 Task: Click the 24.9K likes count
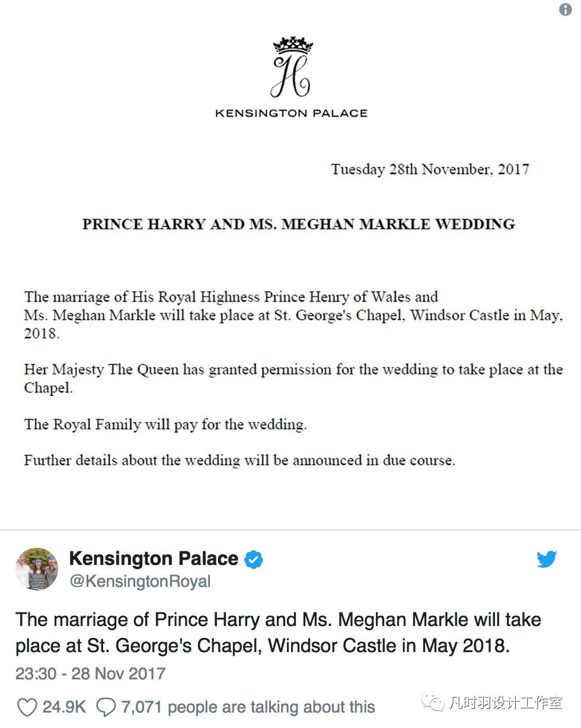[64, 707]
